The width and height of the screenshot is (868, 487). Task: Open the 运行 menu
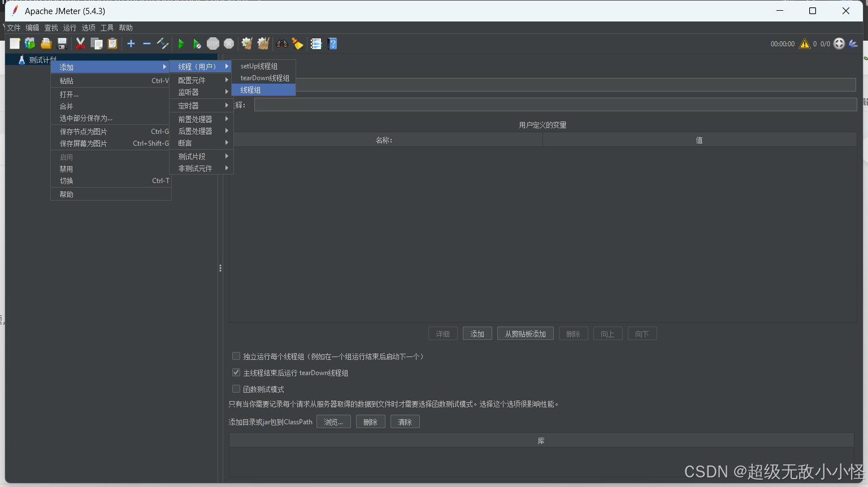[70, 28]
